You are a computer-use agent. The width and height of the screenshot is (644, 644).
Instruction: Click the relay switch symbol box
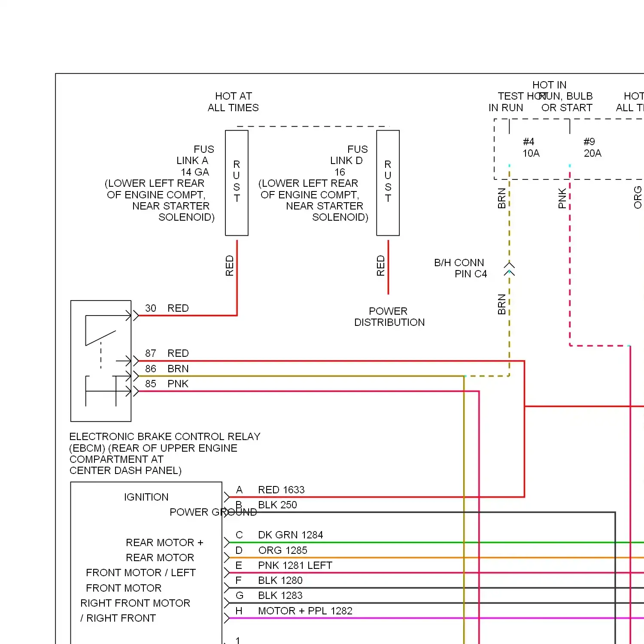101,361
